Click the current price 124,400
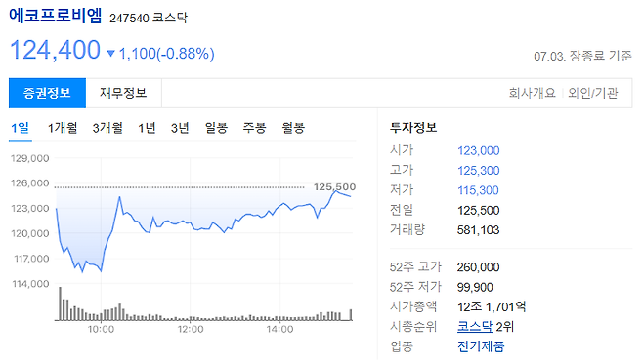This screenshot has width=643, height=364. click(x=55, y=50)
